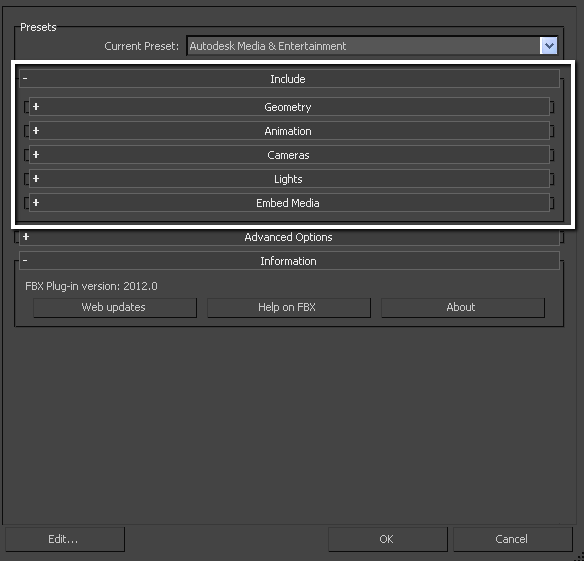Screen dimensions: 584x561
Task: Click the About button
Action: pyautogui.click(x=463, y=307)
